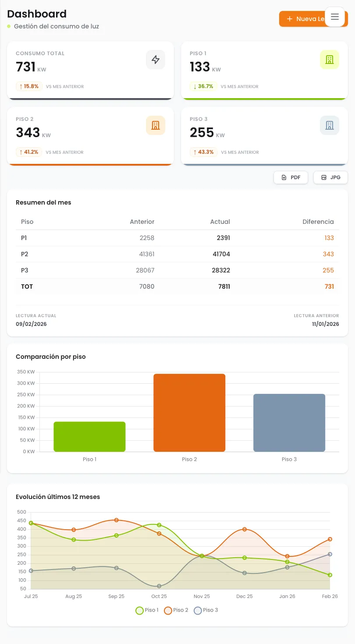Screen dimensions: 355x644
Task: Click the gray-blue Piso 3 bar
Action: click(x=289, y=423)
